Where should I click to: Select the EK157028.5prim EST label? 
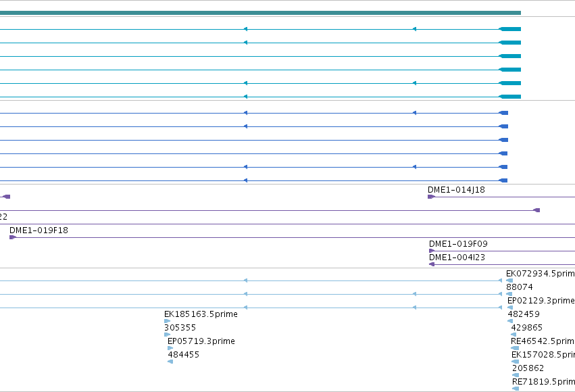pyautogui.click(x=543, y=355)
